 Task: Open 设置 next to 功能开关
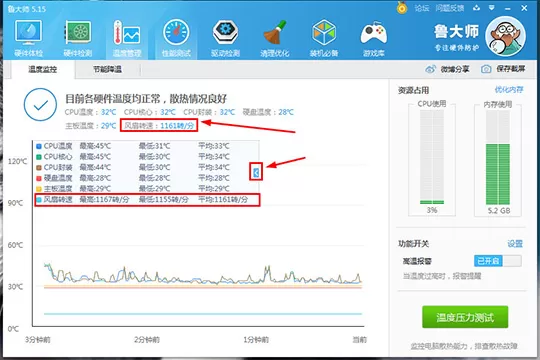(x=515, y=244)
